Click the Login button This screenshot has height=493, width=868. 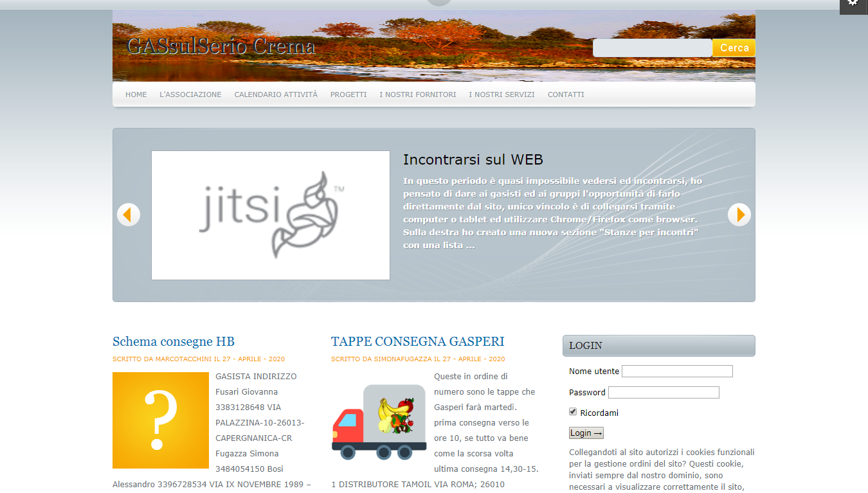click(x=586, y=433)
